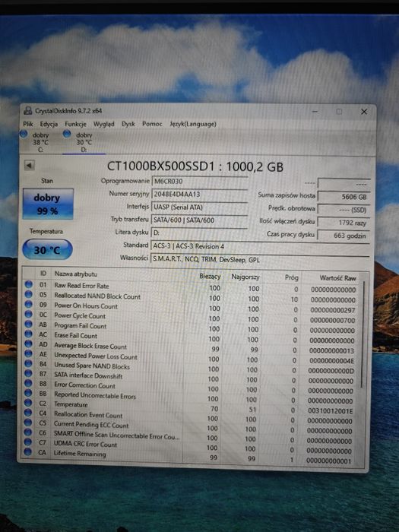
Task: Click the Bieżący column header
Action: (210, 276)
